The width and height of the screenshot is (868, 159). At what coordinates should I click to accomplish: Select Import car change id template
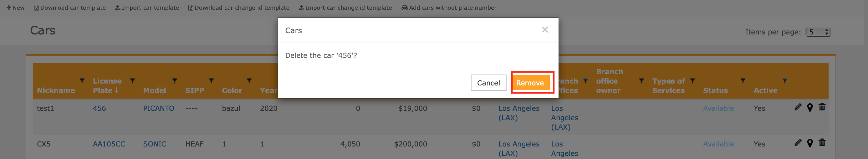345,8
